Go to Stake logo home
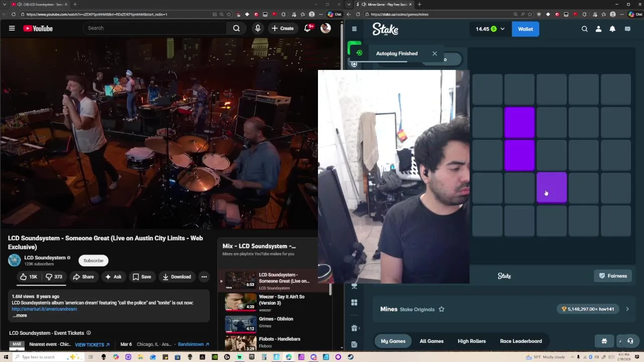The width and height of the screenshot is (644, 362). [385, 29]
